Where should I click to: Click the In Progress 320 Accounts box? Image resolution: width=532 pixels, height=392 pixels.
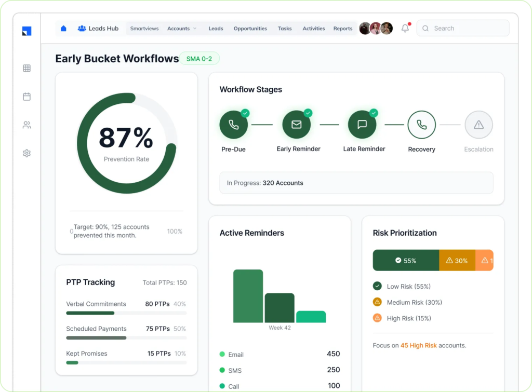click(356, 183)
